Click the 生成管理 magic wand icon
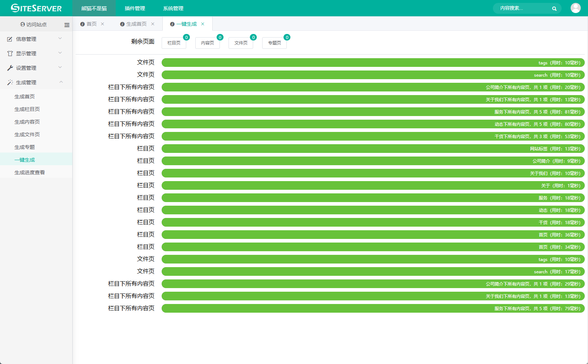Image resolution: width=588 pixels, height=364 pixels. (10, 82)
